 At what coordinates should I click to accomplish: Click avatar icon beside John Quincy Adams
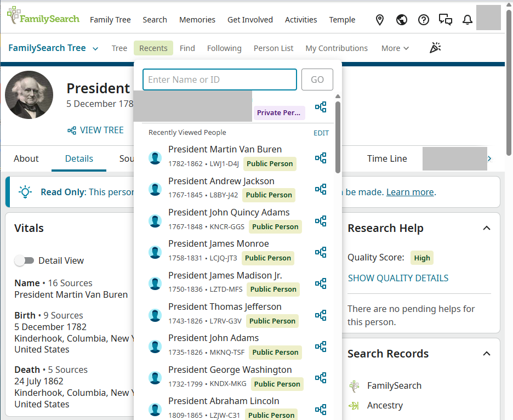(155, 221)
